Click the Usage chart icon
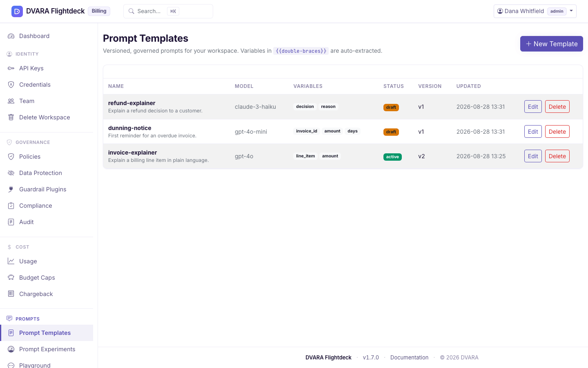This screenshot has height=368, width=588. click(x=11, y=261)
